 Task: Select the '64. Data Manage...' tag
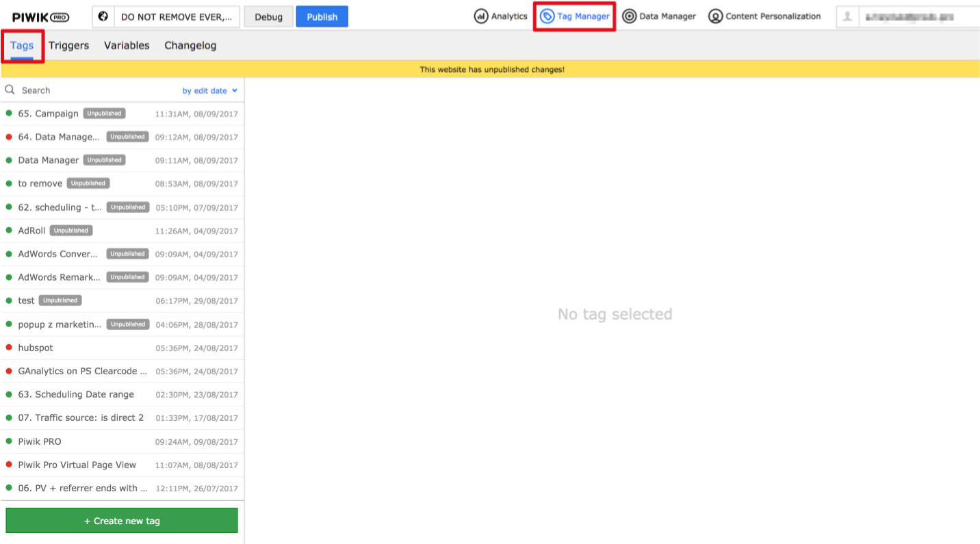point(122,137)
